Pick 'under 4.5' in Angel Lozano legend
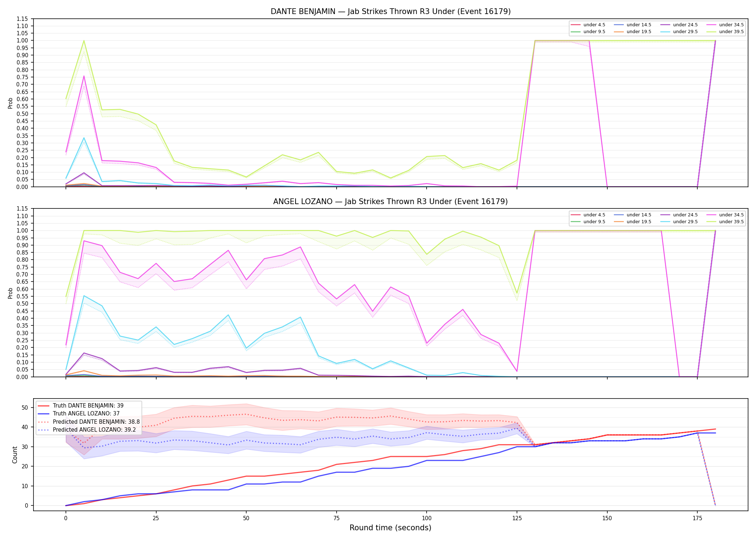Screen dimensions: 756x540 [x=594, y=215]
